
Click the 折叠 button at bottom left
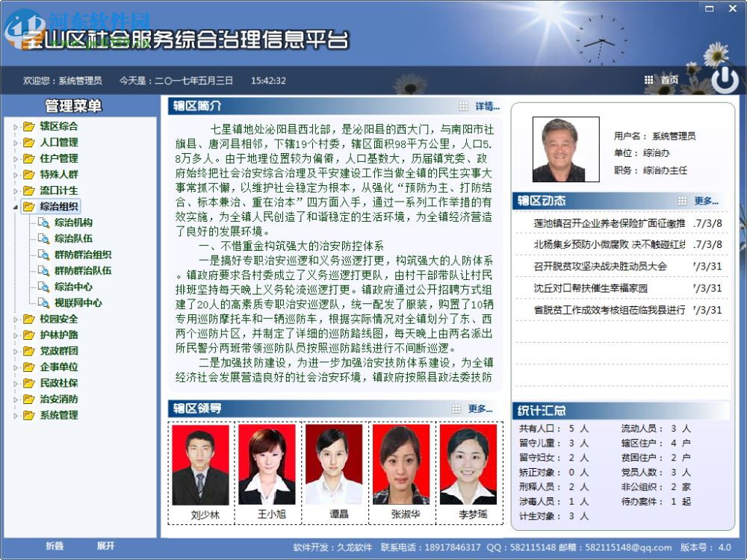pos(55,546)
